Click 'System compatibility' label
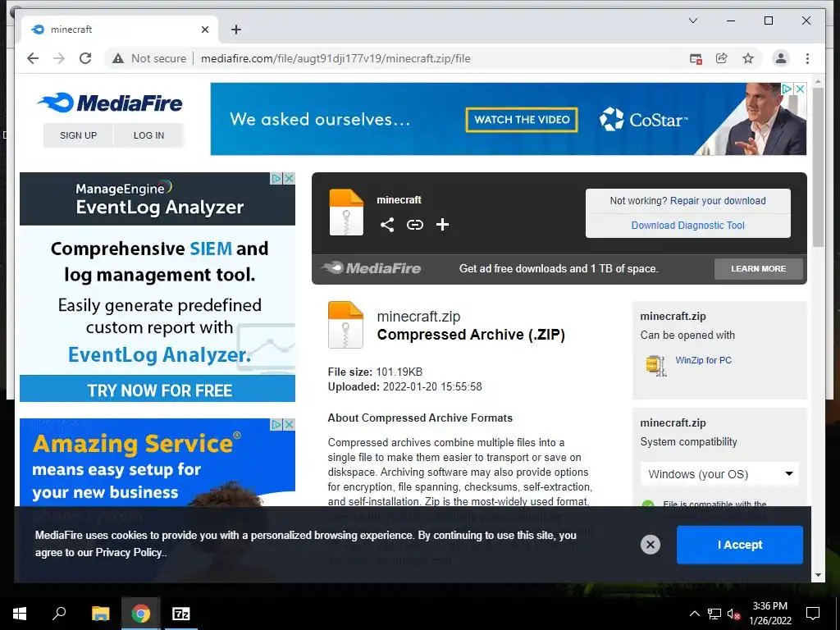 [x=688, y=442]
